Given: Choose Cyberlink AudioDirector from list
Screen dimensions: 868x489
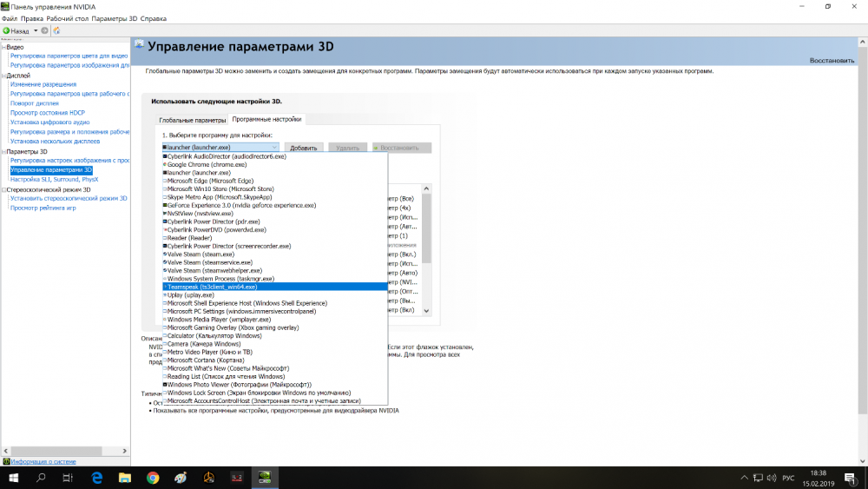Looking at the screenshot, I should point(275,156).
